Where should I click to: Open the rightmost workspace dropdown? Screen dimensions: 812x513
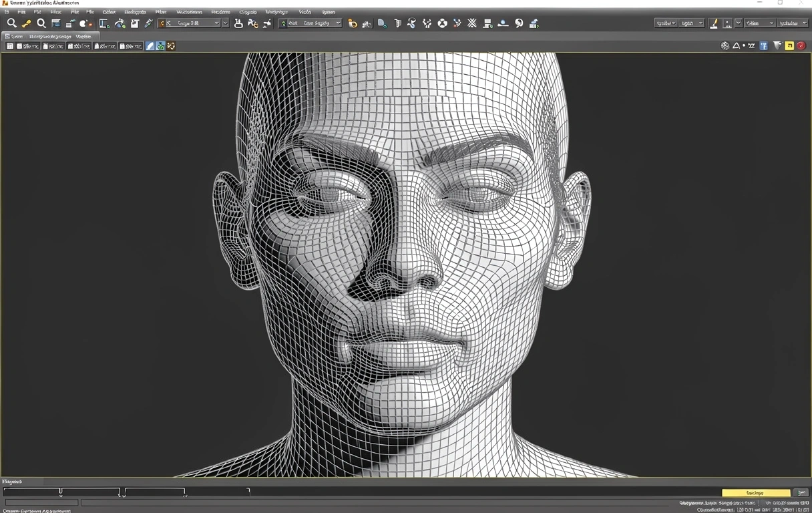(791, 22)
